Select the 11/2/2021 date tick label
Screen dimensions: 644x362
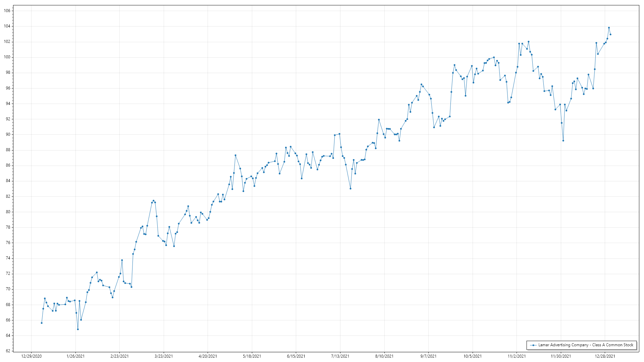click(517, 356)
